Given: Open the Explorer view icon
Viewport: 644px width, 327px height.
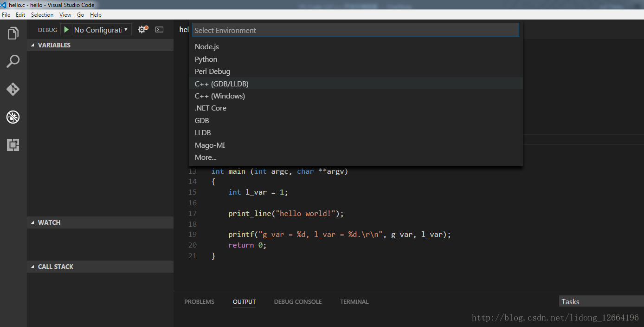Looking at the screenshot, I should 13,33.
